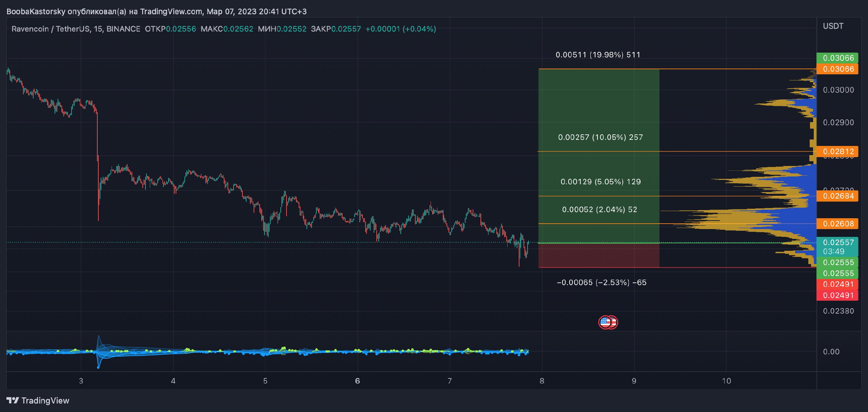Click date label 3 on time axis

click(x=81, y=381)
